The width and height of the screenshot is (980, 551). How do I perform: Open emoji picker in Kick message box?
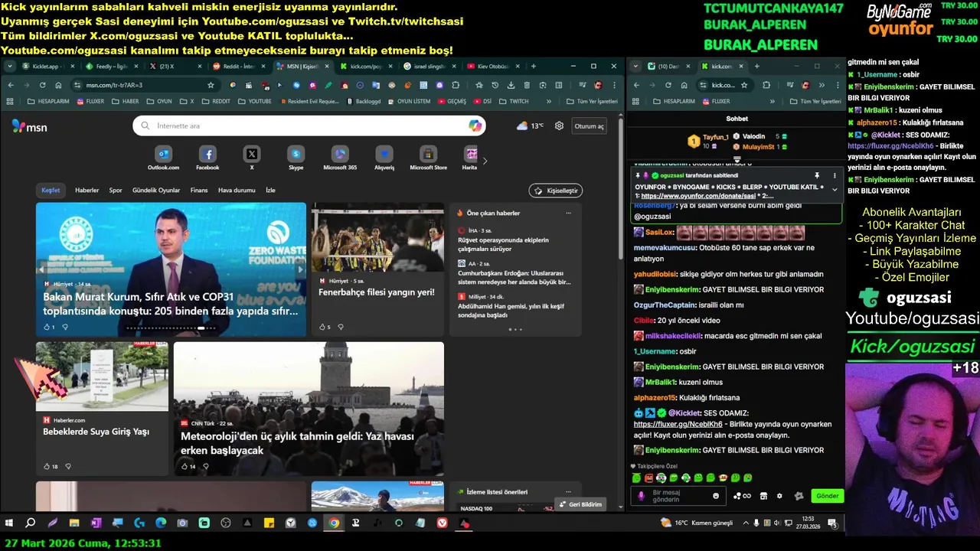tap(716, 496)
